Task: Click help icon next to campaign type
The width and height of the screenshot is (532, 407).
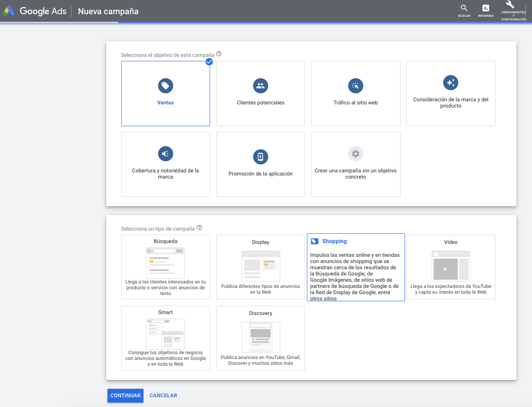Action: point(199,228)
